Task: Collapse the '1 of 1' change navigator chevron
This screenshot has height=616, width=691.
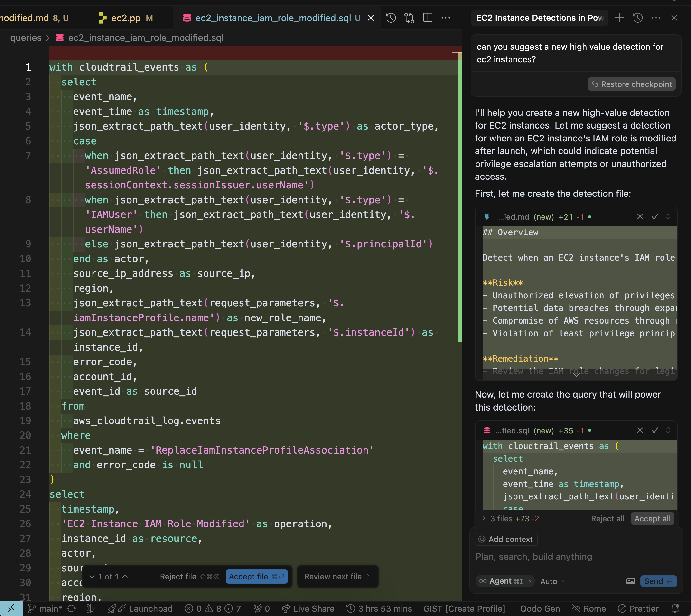Action: pos(92,576)
